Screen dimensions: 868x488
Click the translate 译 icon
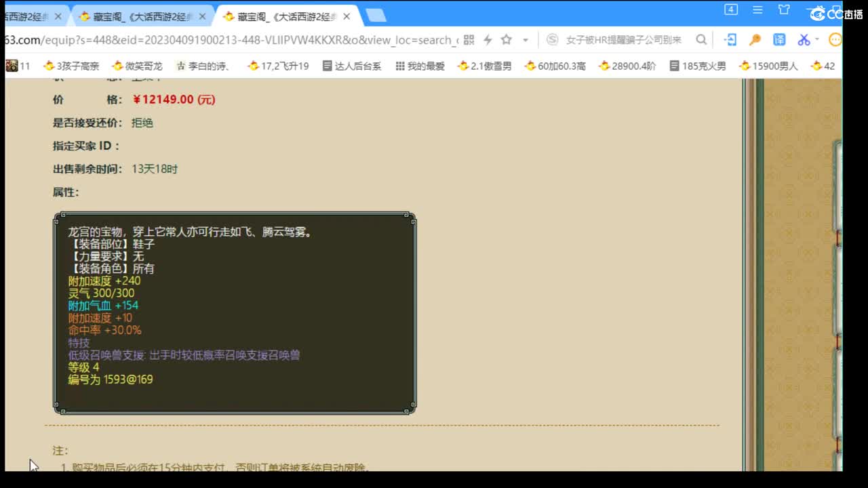pos(779,40)
